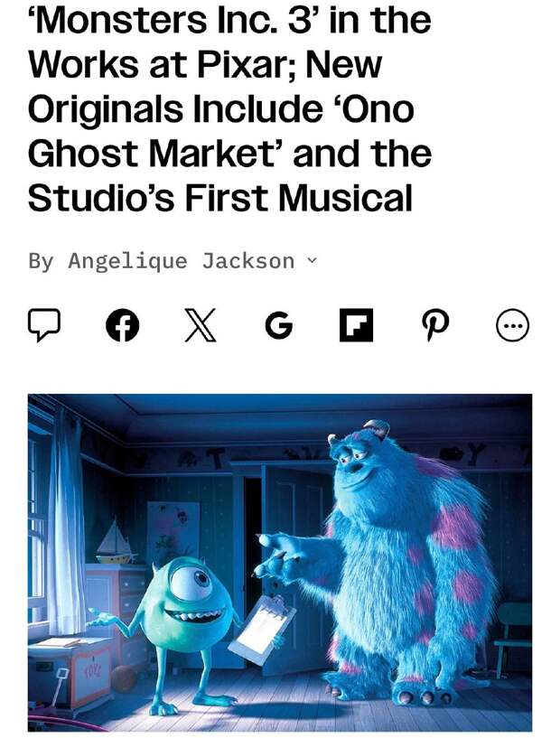Open the comments speech bubble icon
The image size is (560, 738).
(x=44, y=325)
